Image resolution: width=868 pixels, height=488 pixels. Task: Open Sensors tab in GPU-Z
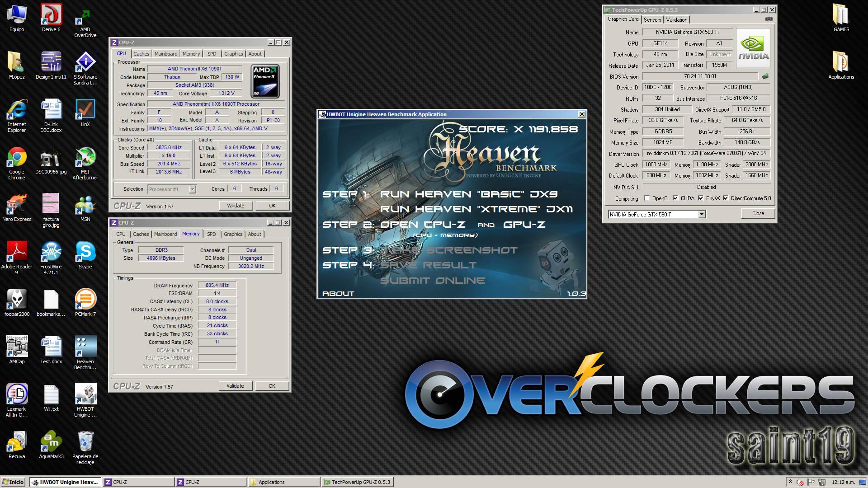pyautogui.click(x=652, y=20)
